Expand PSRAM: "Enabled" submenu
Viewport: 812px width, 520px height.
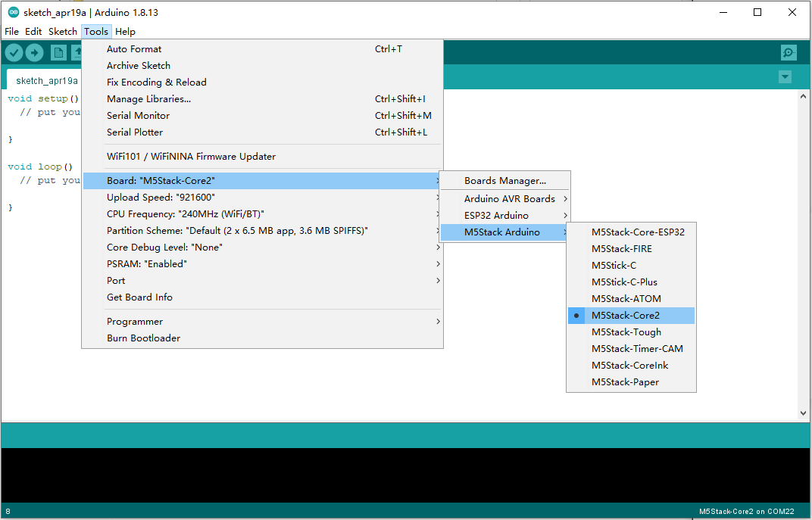[263, 264]
